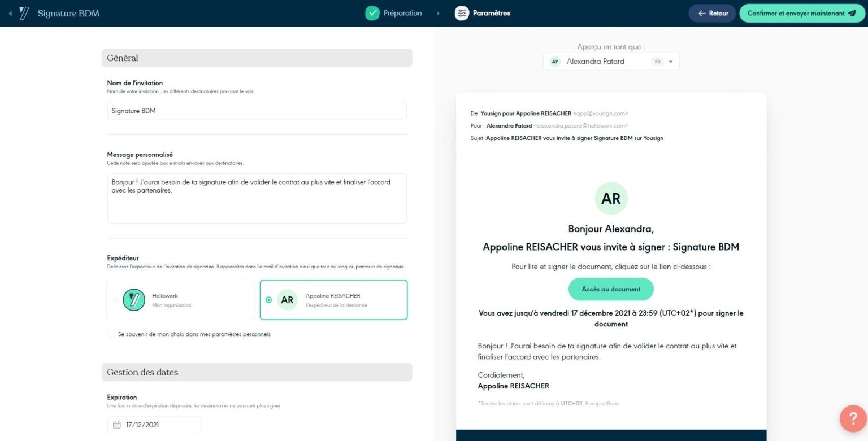Image resolution: width=868 pixels, height=441 pixels.
Task: Click the AR avatar in the email preview
Action: 611,198
